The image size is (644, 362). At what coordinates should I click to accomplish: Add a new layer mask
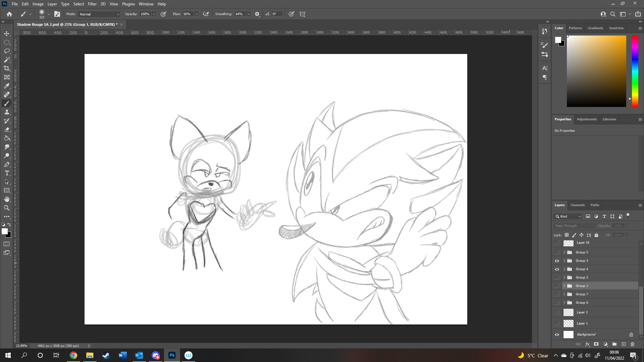point(596,344)
